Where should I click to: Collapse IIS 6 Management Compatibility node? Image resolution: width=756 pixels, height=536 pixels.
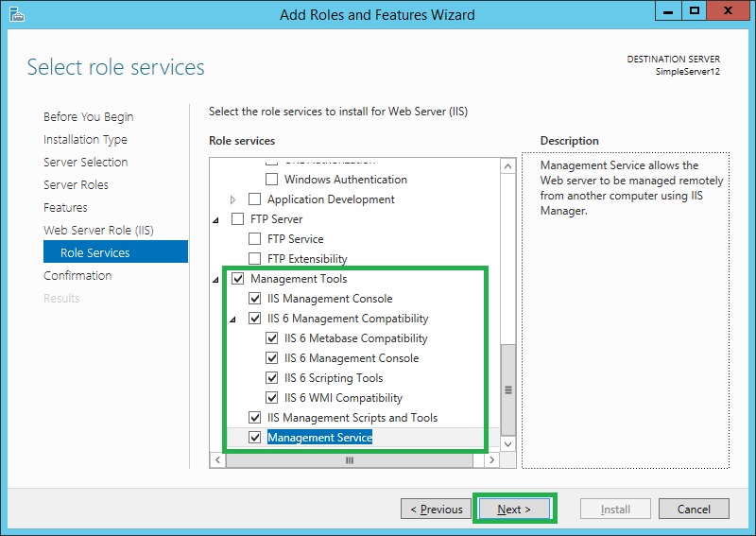(x=233, y=319)
